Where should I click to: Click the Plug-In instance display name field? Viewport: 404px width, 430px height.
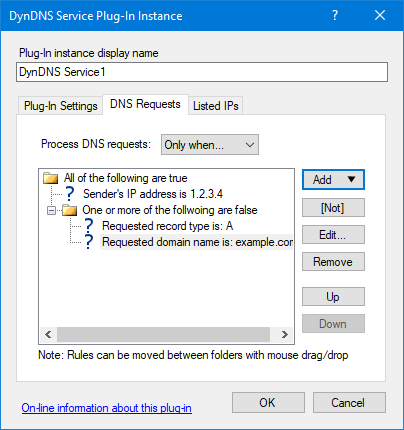pos(202,72)
